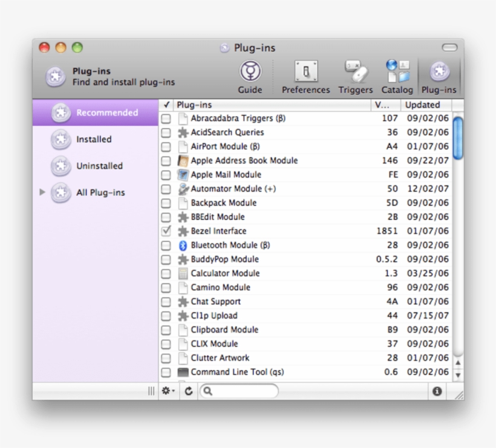The width and height of the screenshot is (496, 448).
Task: Expand the All Plug-ins disclosure triangle
Action: 41,192
